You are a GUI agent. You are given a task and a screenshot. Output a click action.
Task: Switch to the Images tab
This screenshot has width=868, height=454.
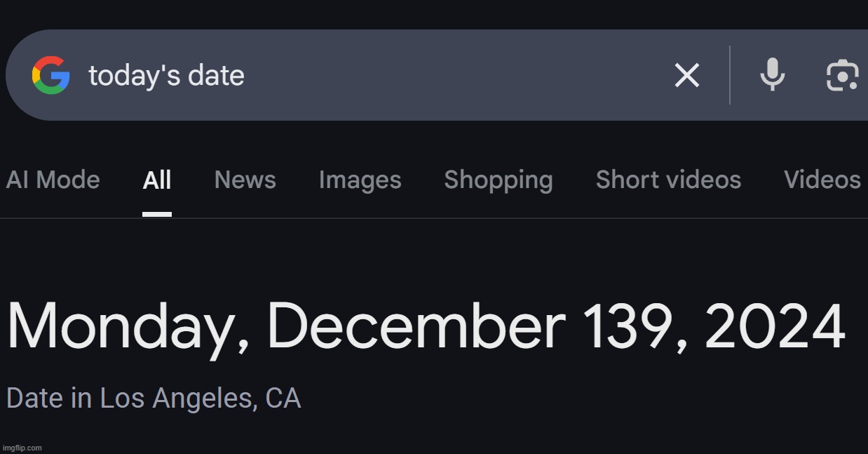point(360,180)
